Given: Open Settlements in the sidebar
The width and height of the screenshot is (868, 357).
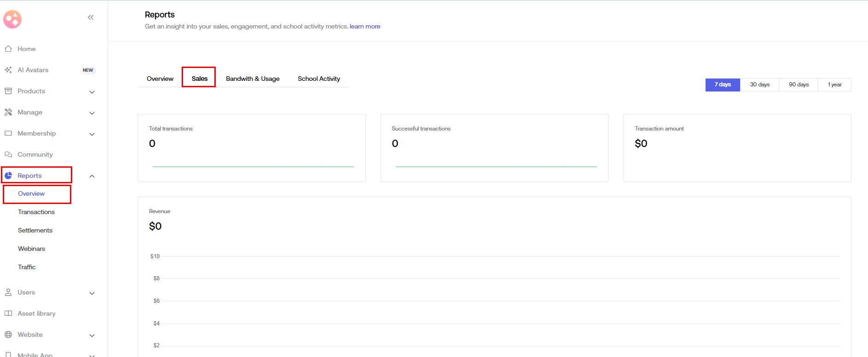Looking at the screenshot, I should 35,230.
